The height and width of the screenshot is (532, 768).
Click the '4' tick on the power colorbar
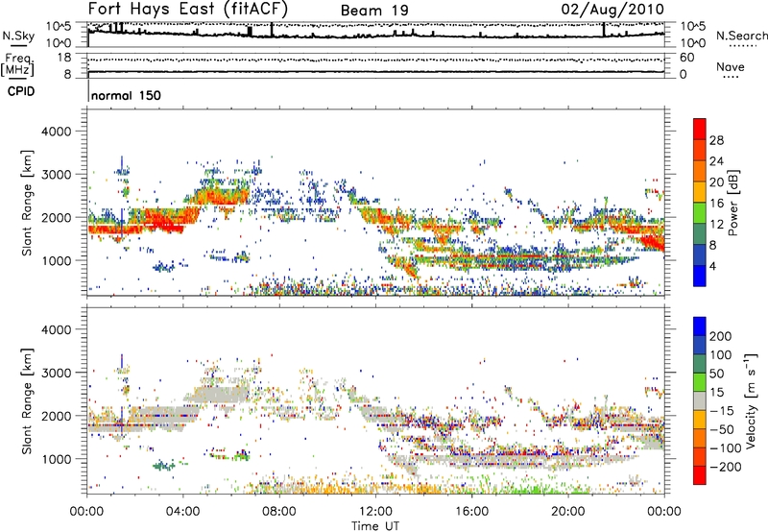(x=712, y=266)
